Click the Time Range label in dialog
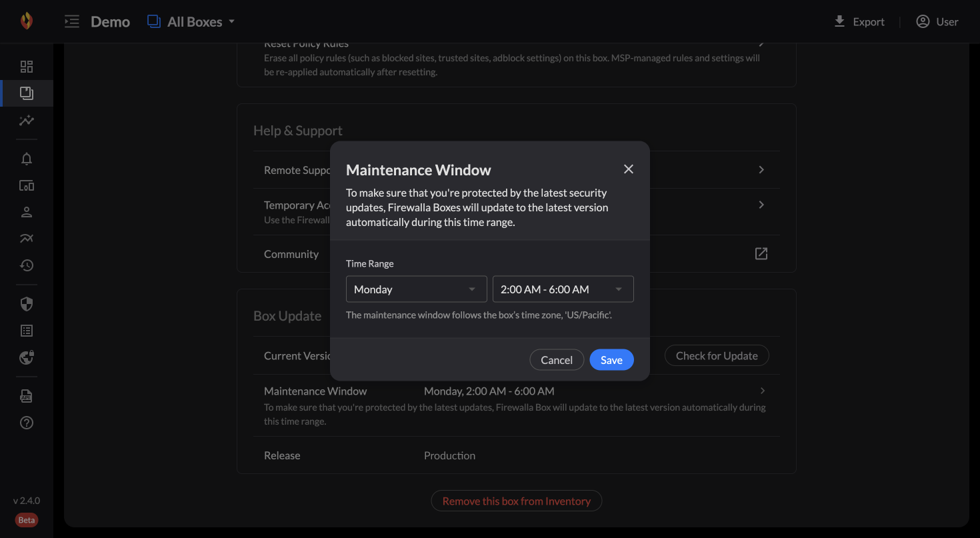The width and height of the screenshot is (980, 538). (370, 263)
